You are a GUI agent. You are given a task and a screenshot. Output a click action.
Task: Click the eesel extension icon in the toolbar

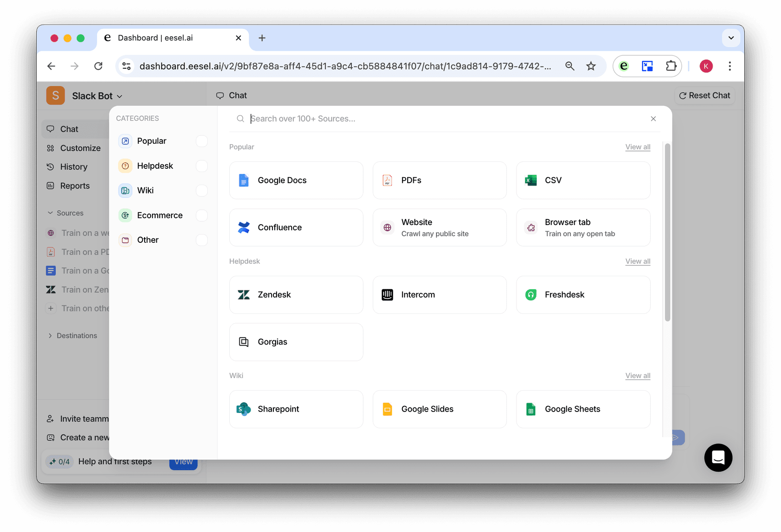(623, 66)
